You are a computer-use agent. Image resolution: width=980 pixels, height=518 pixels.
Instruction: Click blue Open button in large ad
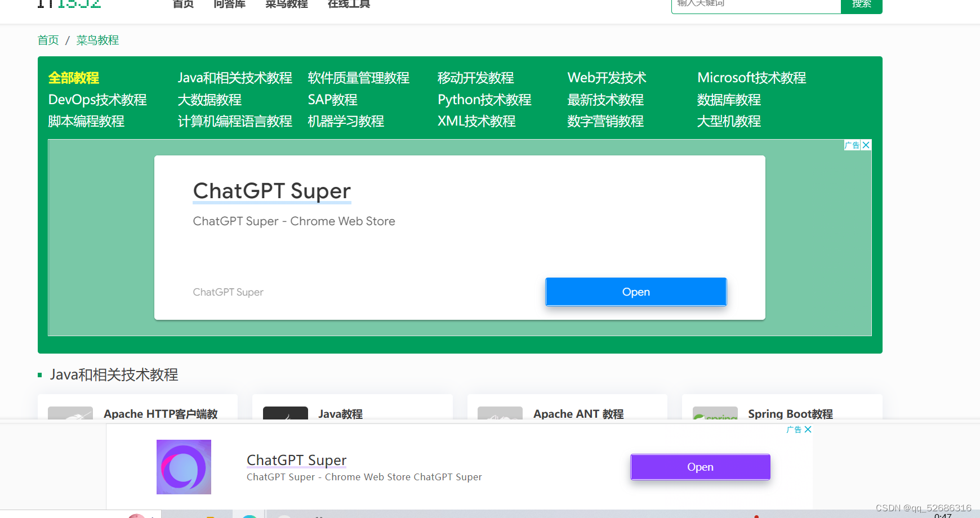point(636,292)
